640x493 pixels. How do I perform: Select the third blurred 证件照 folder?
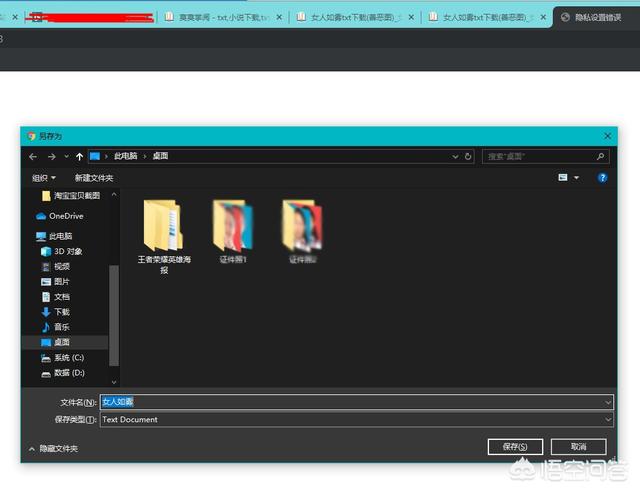[x=302, y=231]
